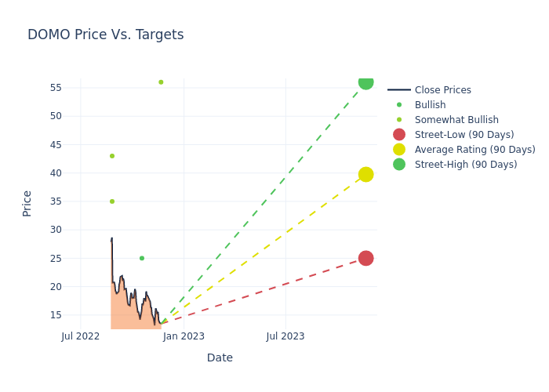The height and width of the screenshot is (392, 549).
Task: Click the Somewhat Bullish dot at price 35
Action: [x=112, y=201]
